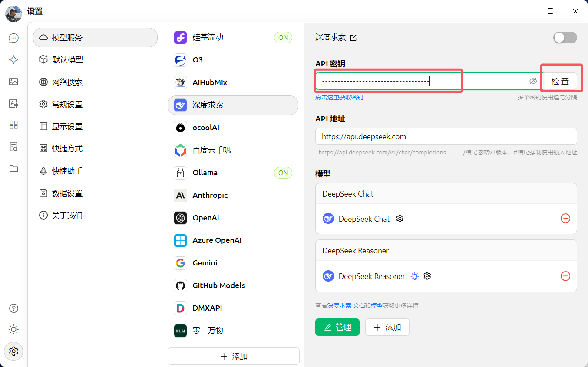Select the Ollama provider

tap(233, 173)
